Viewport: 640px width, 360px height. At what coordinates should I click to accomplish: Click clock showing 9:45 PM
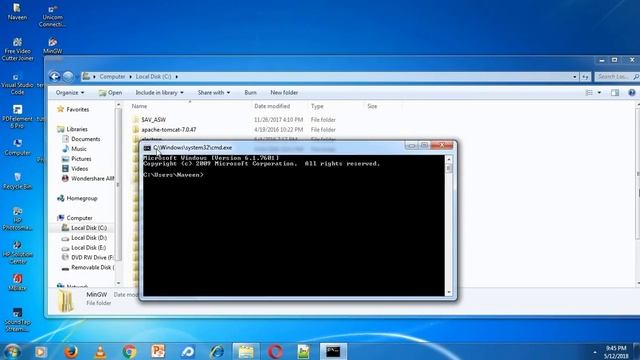pyautogui.click(x=616, y=348)
